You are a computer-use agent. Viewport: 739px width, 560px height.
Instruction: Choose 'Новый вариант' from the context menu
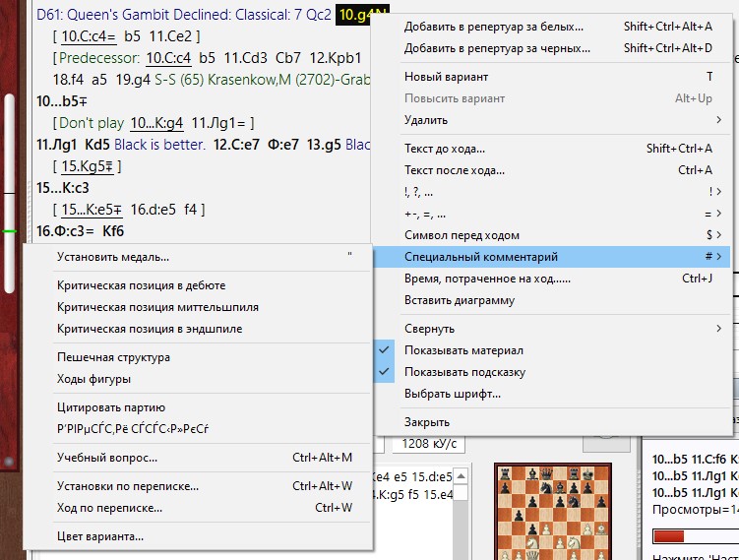pyautogui.click(x=446, y=77)
